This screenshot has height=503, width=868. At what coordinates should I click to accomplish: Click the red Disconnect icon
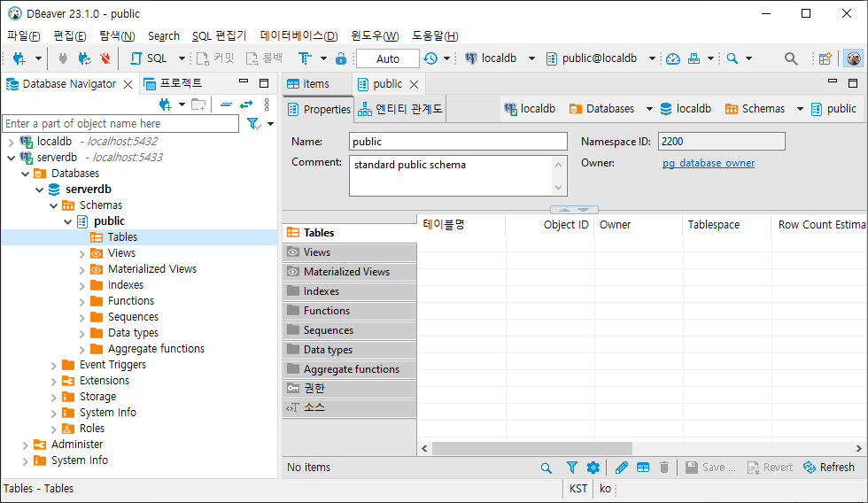coord(105,58)
